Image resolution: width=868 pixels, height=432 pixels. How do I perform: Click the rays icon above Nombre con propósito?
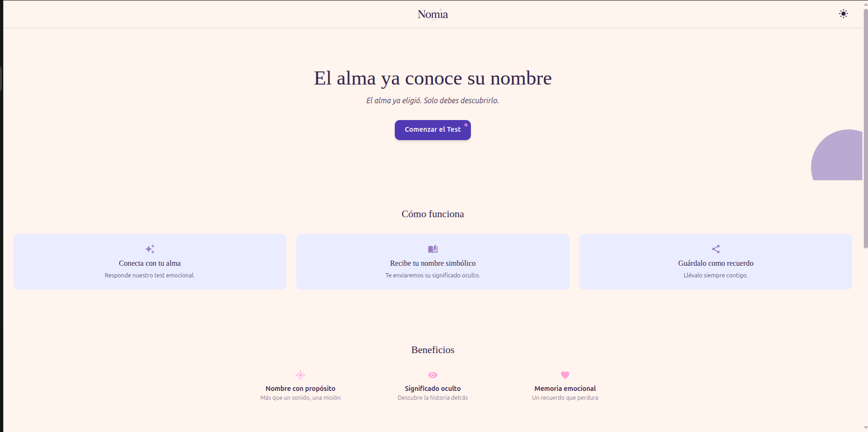pos(300,375)
